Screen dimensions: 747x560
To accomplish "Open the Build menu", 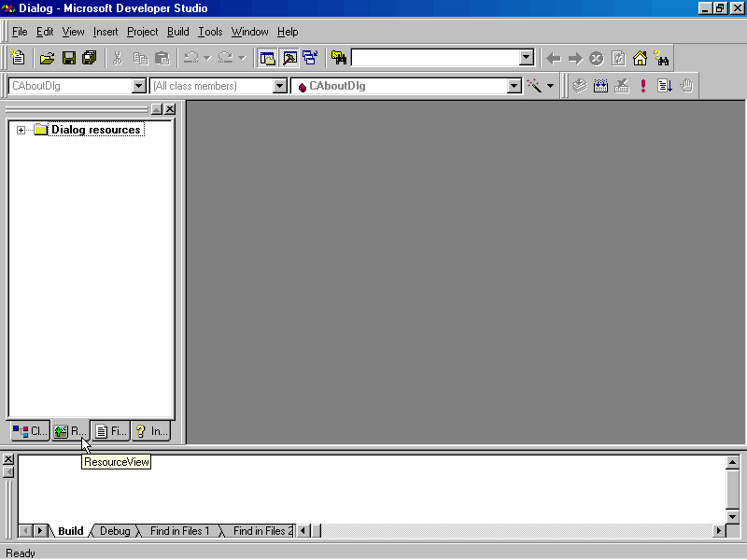I will coord(178,32).
